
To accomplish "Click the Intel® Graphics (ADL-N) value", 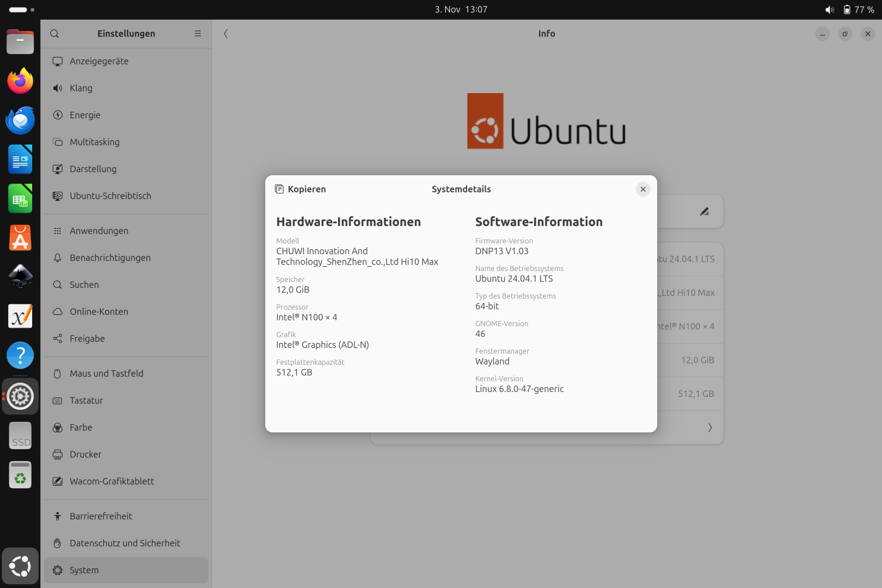I will [x=322, y=345].
